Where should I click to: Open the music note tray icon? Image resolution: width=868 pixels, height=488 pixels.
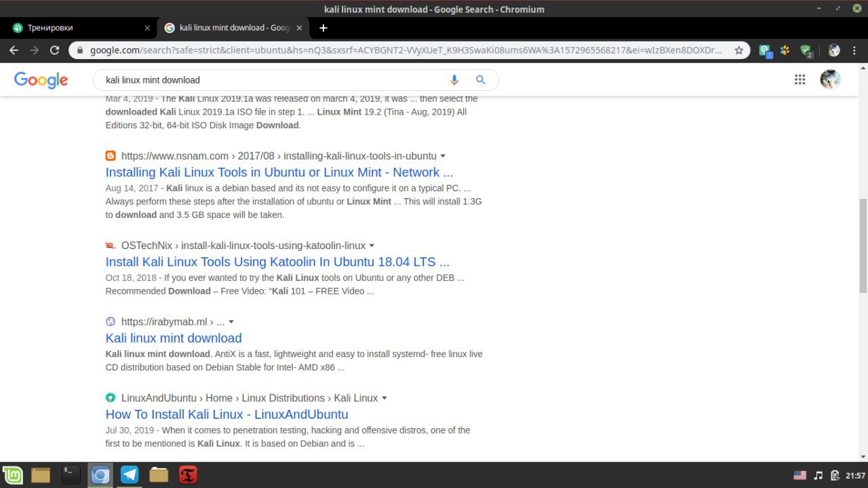818,475
